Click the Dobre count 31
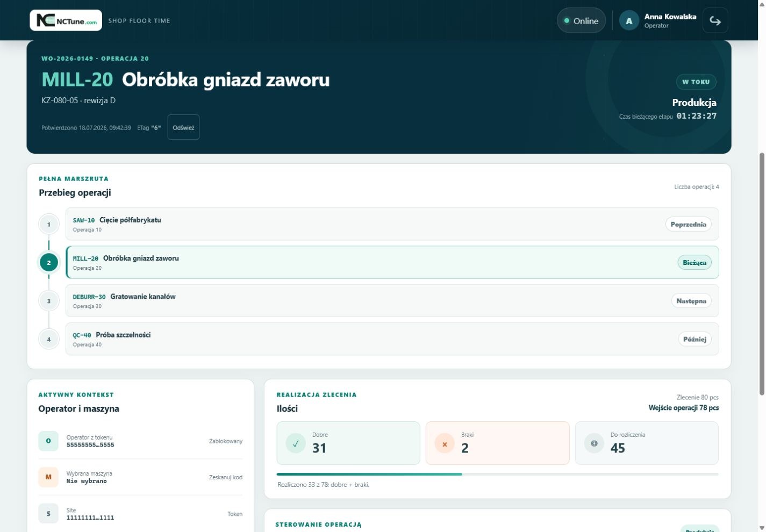 pyautogui.click(x=319, y=448)
